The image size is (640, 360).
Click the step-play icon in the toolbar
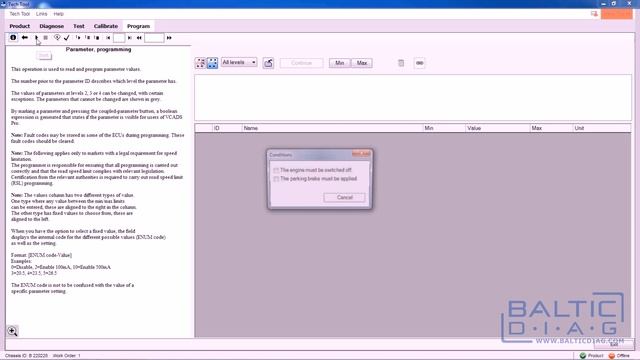(78, 38)
